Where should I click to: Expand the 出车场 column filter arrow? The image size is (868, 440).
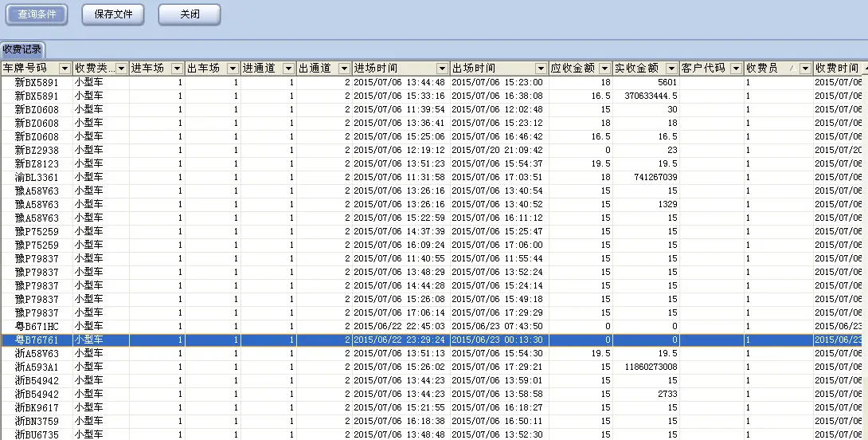click(x=233, y=69)
